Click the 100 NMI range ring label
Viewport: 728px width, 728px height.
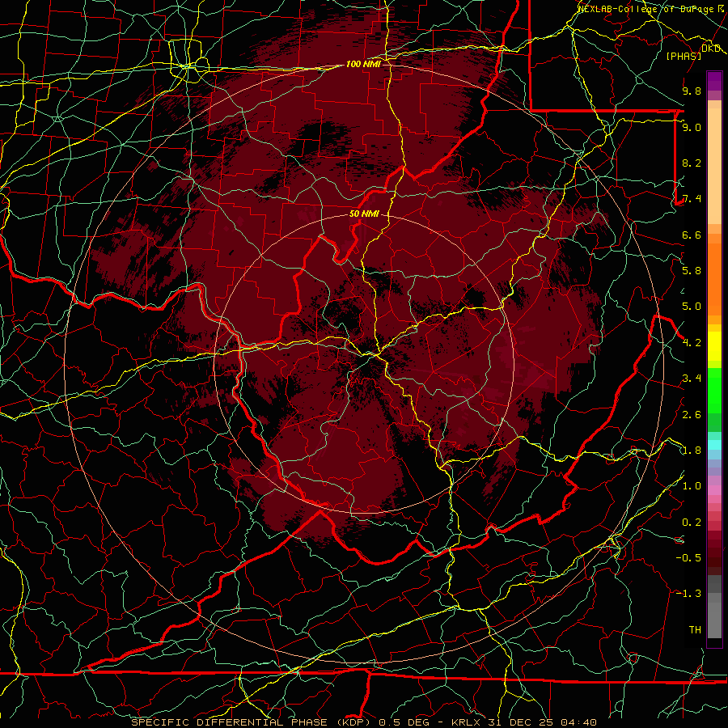(x=363, y=64)
